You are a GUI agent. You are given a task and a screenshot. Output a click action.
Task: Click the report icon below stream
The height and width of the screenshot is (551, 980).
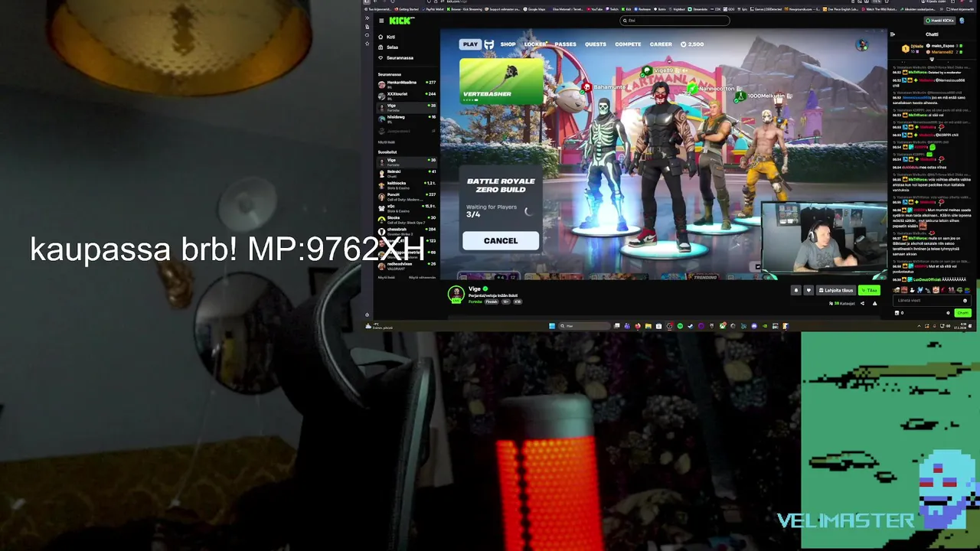(874, 304)
